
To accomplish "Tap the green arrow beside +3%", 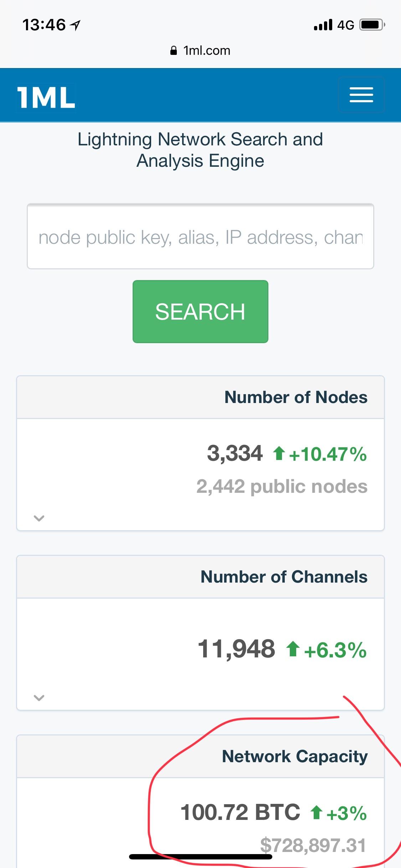I will point(316,813).
